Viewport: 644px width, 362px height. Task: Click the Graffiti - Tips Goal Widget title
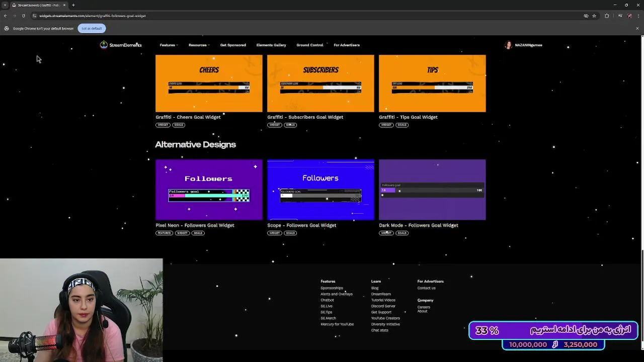click(408, 117)
